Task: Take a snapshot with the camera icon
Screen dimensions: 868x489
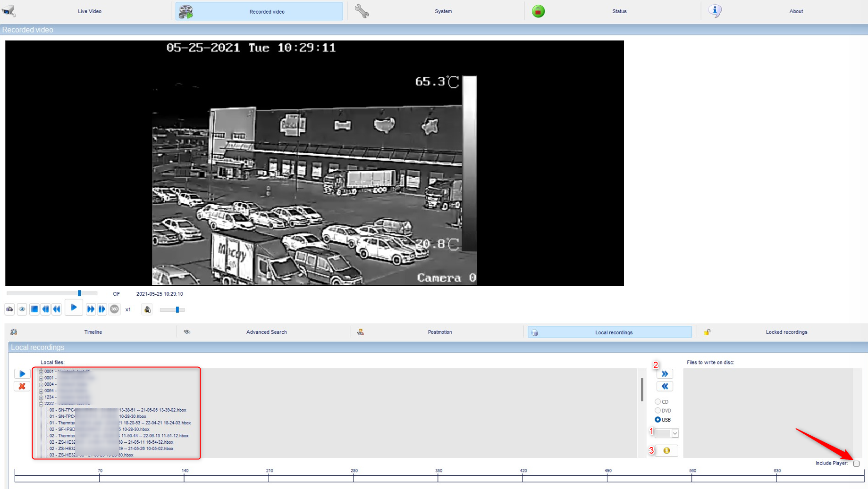Action: (9, 309)
